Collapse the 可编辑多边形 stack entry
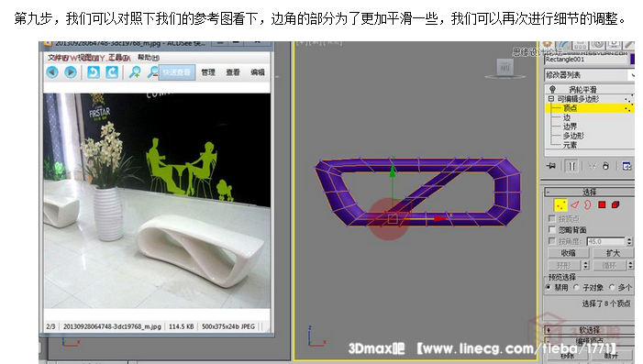This screenshot has width=643, height=364. click(551, 99)
